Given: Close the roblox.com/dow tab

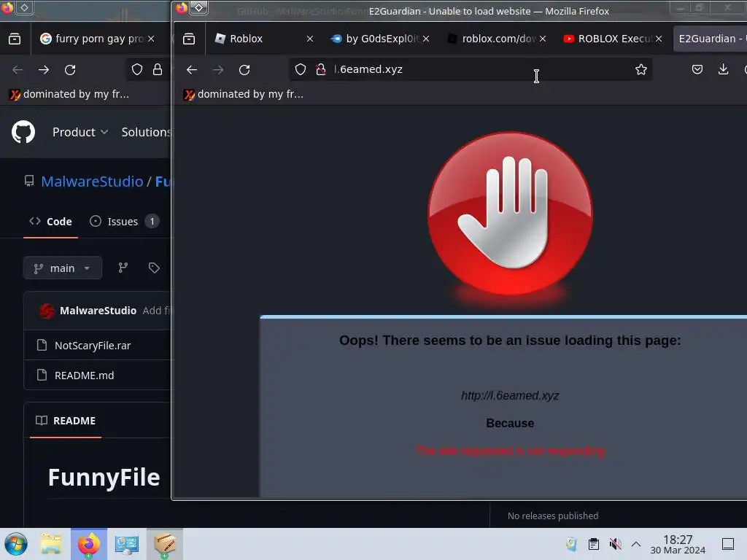Looking at the screenshot, I should coord(543,39).
